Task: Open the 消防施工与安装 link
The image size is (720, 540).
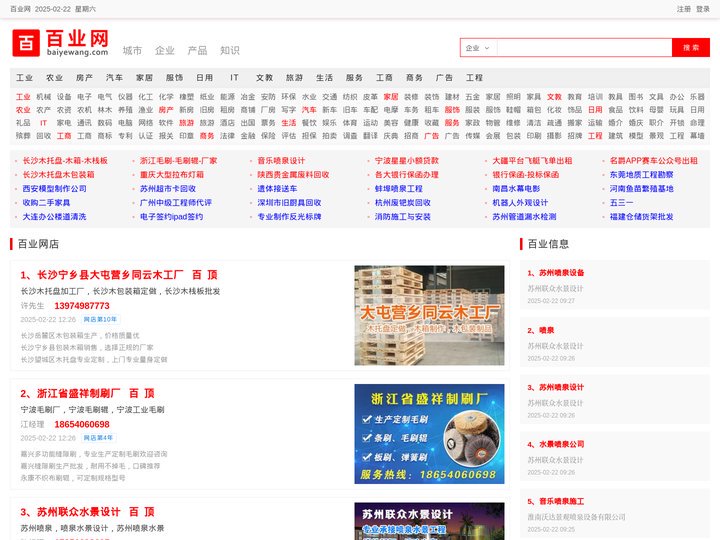Action: click(403, 217)
